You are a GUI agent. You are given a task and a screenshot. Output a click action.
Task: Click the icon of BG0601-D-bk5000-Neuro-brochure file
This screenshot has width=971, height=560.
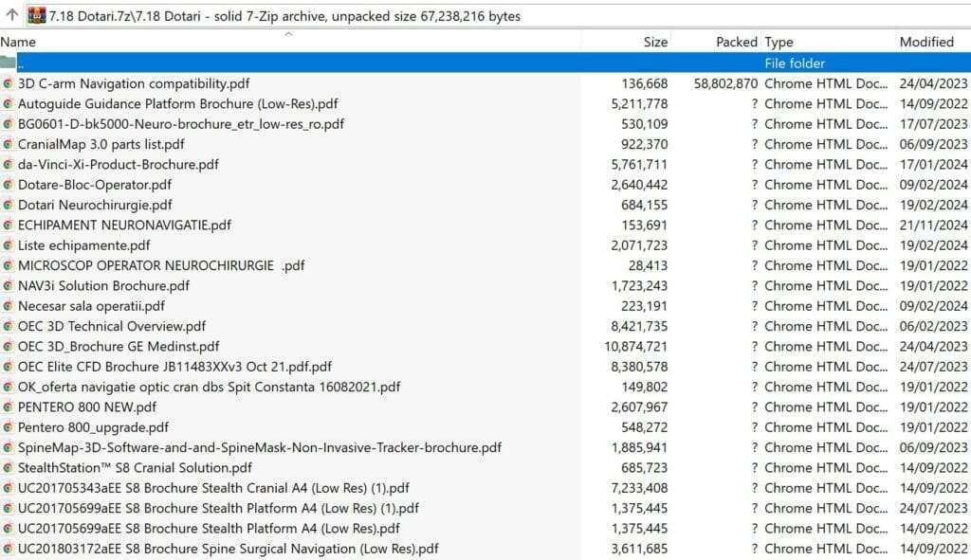tap(8, 124)
